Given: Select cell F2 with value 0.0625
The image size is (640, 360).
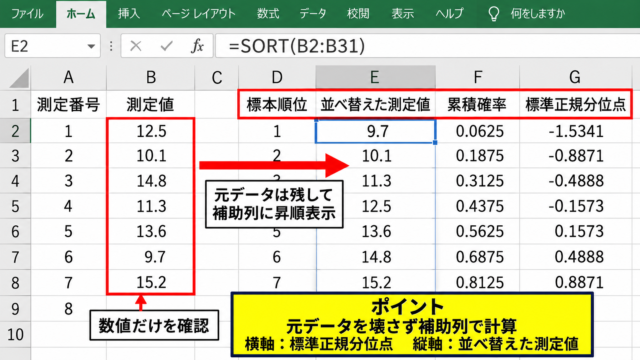Looking at the screenshot, I should [x=478, y=131].
